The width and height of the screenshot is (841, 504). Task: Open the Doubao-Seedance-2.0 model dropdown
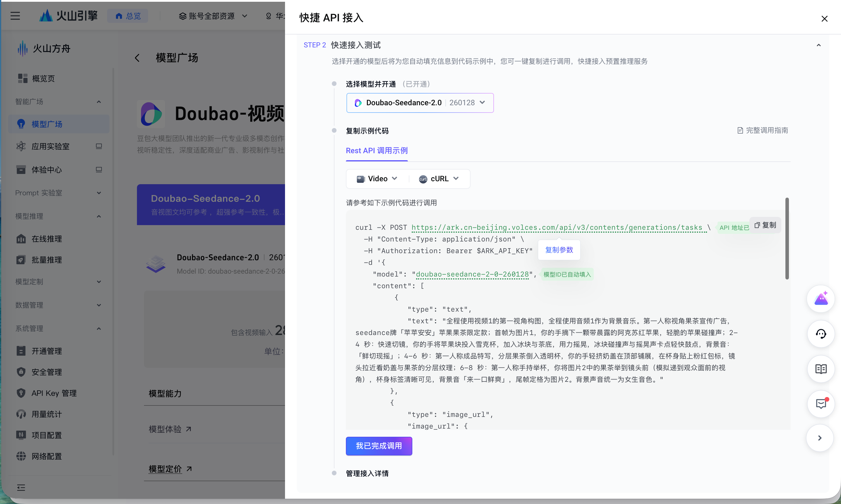[x=420, y=103]
